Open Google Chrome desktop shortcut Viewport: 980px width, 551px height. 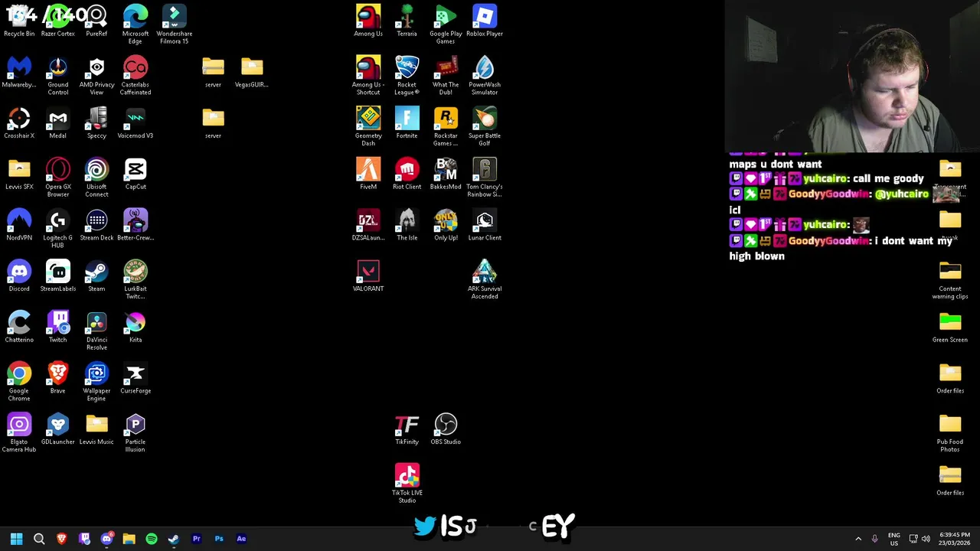click(x=19, y=382)
